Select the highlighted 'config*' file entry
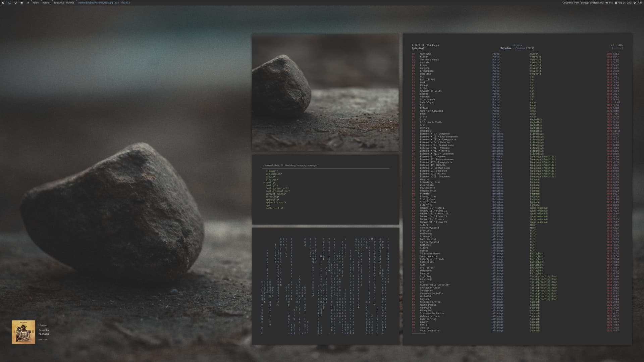The width and height of the screenshot is (644, 362). (270, 183)
